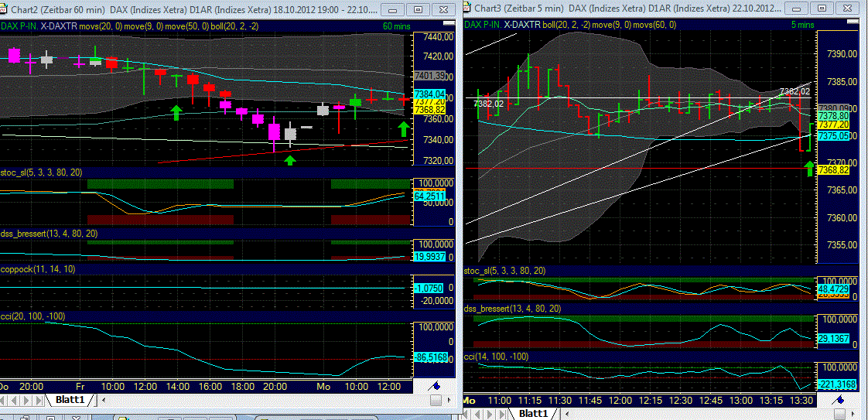Click the Chart3 window title bar icon
The image size is (868, 420).
467,9
